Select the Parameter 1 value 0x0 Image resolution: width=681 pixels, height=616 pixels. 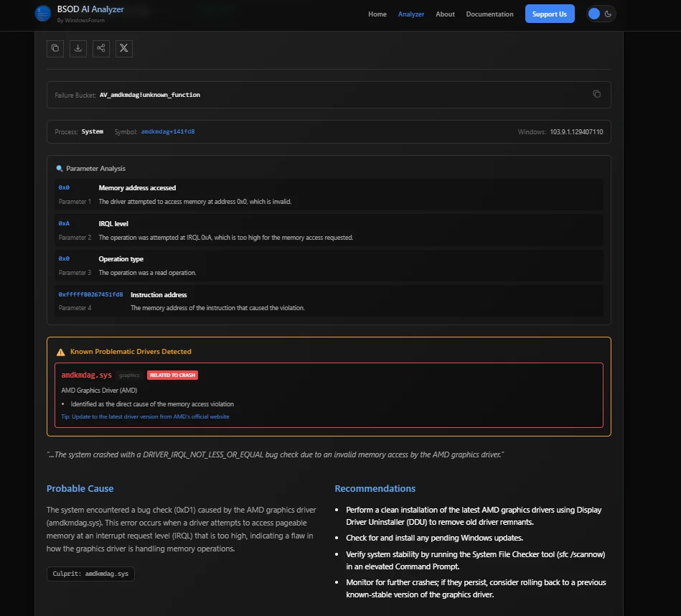[64, 187]
